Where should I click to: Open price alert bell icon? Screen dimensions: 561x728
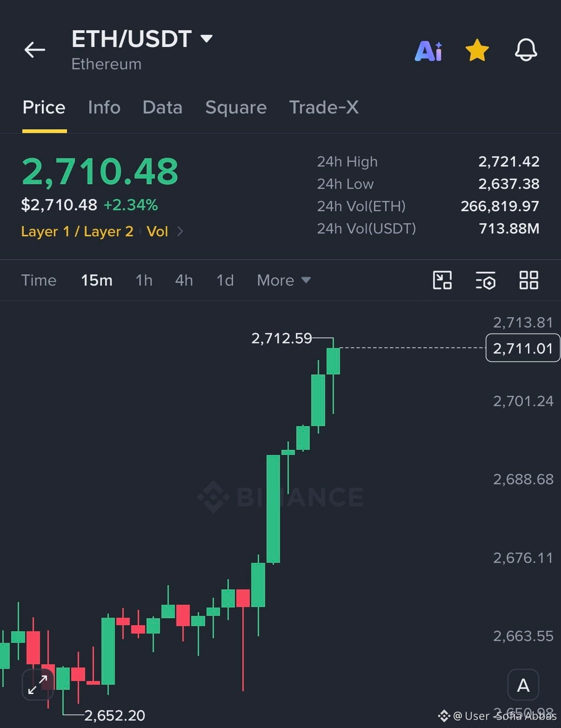[x=526, y=50]
